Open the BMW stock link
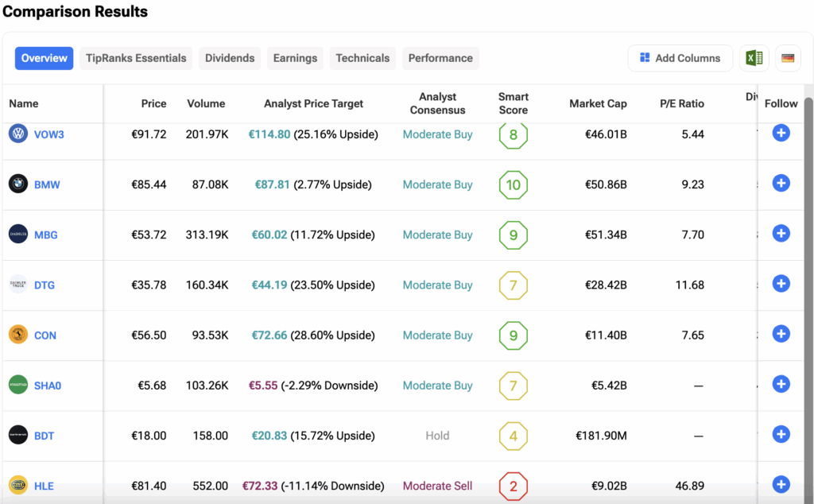 (x=47, y=184)
